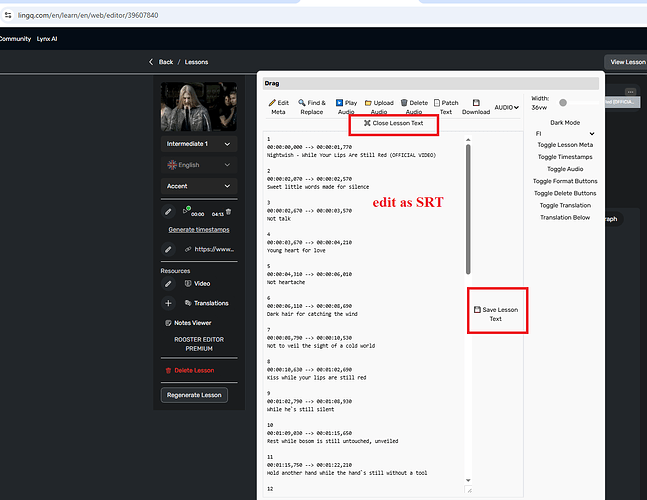Click scrollbar up arrow in text editor
Image resolution: width=647 pixels, height=500 pixels.
pyautogui.click(x=468, y=140)
